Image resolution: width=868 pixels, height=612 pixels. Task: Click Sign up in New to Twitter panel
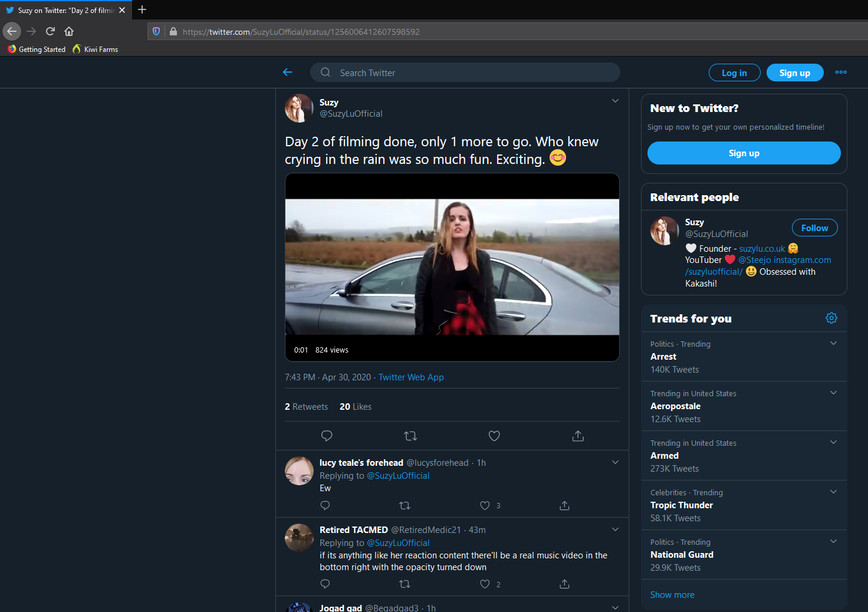[x=744, y=153]
